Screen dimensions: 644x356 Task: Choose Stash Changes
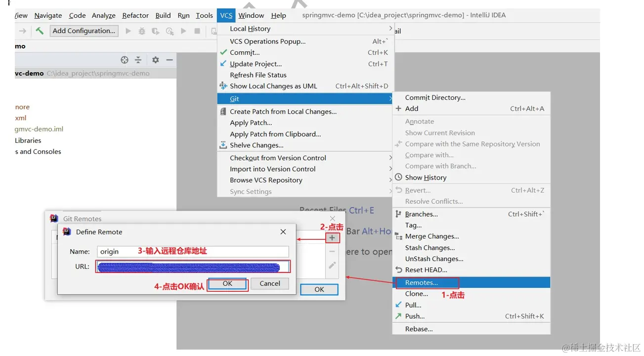coord(472,248)
